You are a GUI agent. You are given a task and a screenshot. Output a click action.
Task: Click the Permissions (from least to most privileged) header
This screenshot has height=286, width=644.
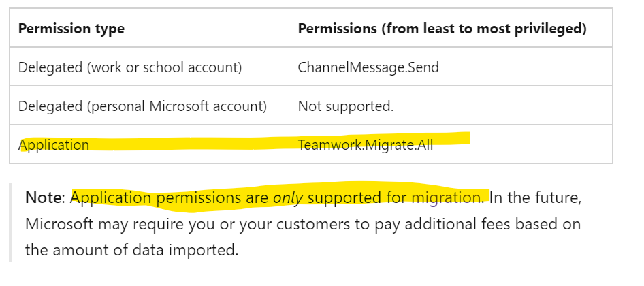pyautogui.click(x=442, y=29)
